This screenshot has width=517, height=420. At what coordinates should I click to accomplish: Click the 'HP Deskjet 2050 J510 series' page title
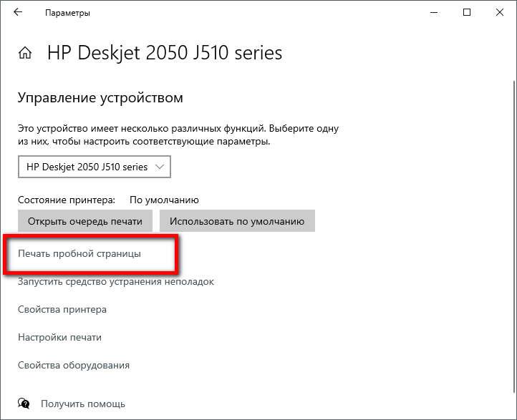(165, 53)
